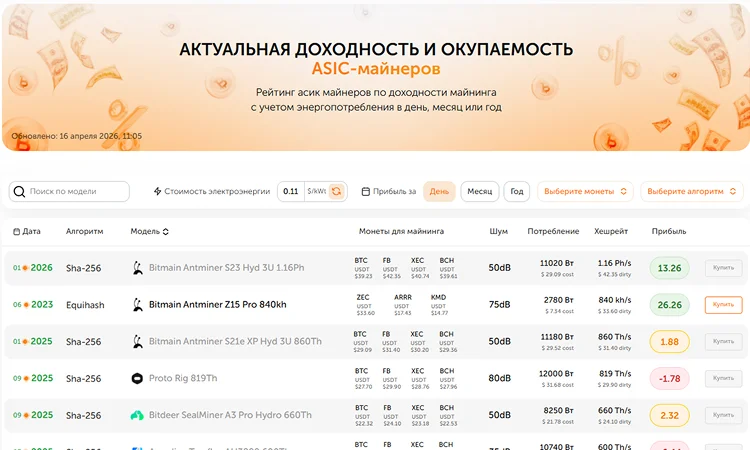Click the Прибыль column header
Image resolution: width=750 pixels, height=450 pixels.
[x=669, y=231]
